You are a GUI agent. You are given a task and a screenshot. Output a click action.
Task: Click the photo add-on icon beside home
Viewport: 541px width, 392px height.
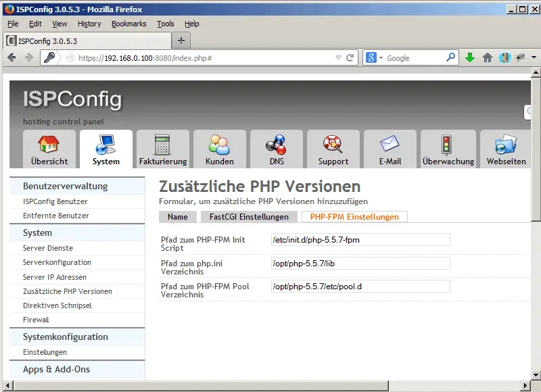504,57
